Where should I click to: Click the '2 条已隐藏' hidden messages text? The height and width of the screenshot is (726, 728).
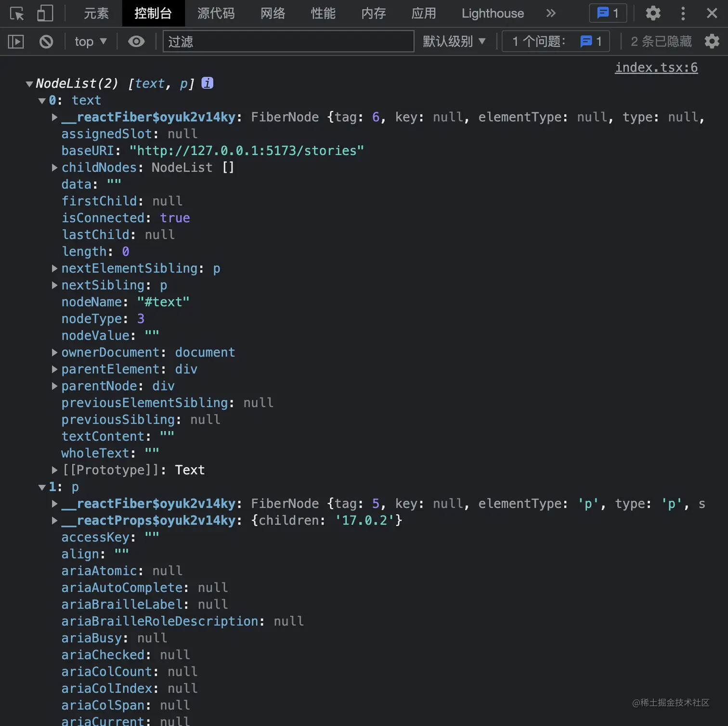(x=661, y=41)
